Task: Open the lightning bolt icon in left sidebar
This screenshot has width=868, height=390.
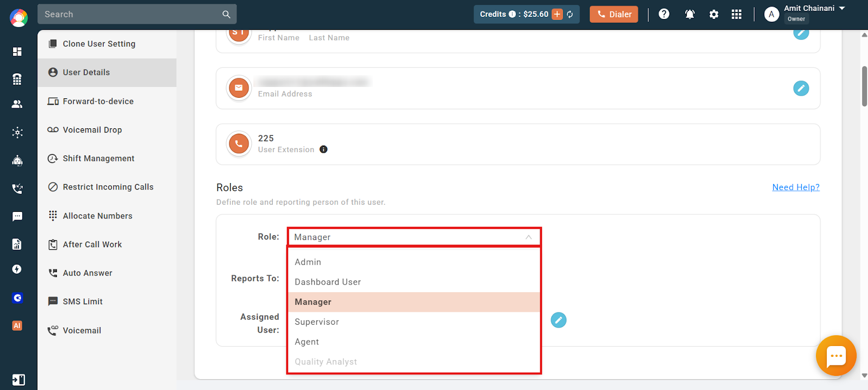Action: [17, 269]
